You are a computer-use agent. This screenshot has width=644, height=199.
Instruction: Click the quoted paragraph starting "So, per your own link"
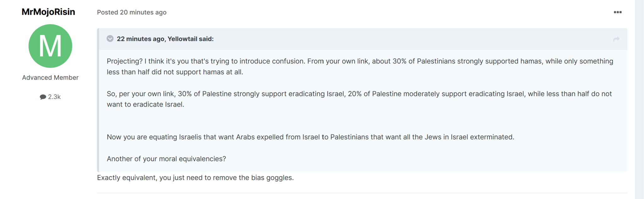[359, 99]
